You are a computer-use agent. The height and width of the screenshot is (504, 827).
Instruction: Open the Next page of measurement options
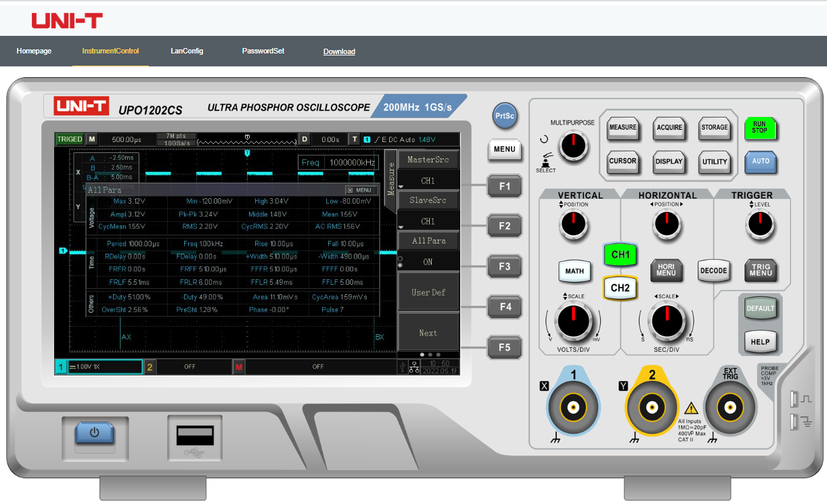click(428, 332)
